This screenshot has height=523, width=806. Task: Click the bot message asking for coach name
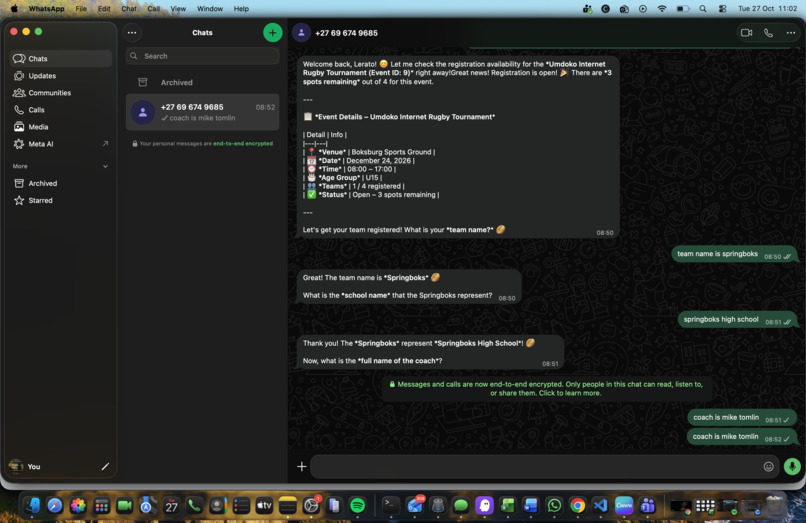[x=430, y=352]
